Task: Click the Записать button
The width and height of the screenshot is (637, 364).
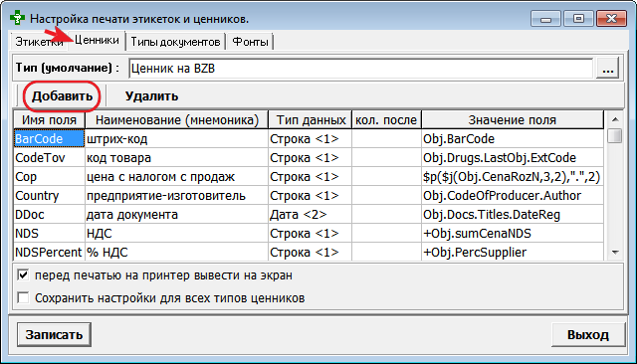Action: pyautogui.click(x=54, y=334)
